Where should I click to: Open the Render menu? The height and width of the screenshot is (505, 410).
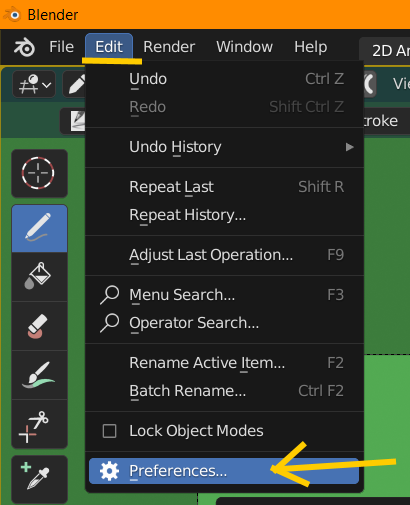169,47
